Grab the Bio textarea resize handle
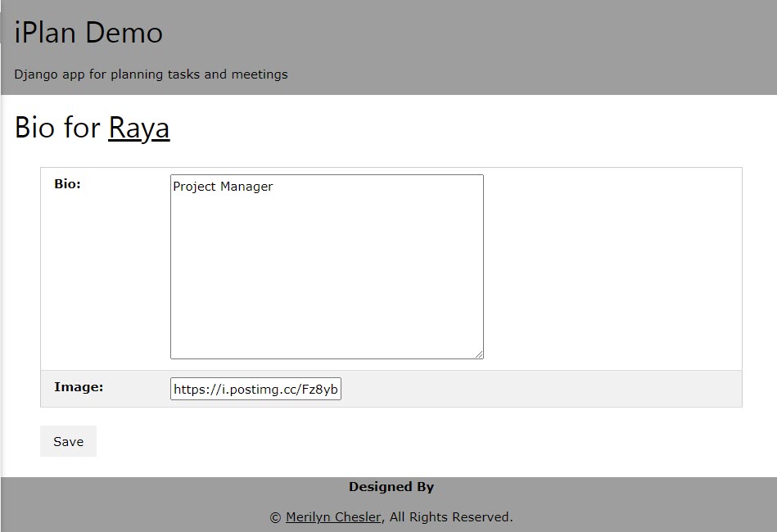The width and height of the screenshot is (777, 532). (x=479, y=354)
